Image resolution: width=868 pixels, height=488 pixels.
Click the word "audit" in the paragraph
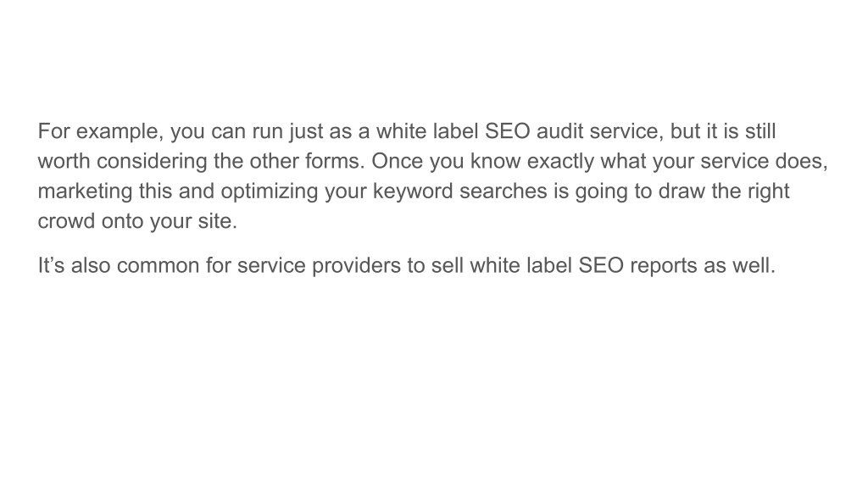click(559, 131)
